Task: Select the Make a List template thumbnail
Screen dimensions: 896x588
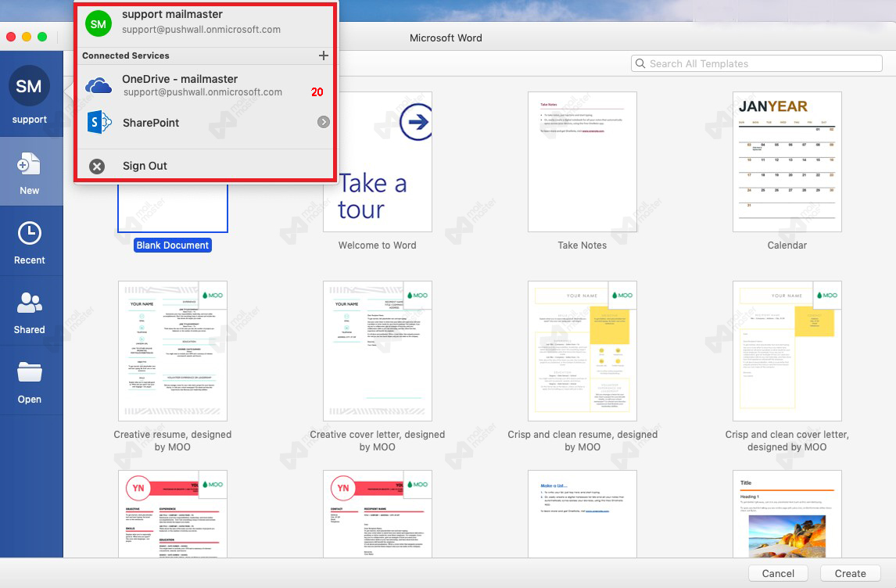Action: coord(582,514)
